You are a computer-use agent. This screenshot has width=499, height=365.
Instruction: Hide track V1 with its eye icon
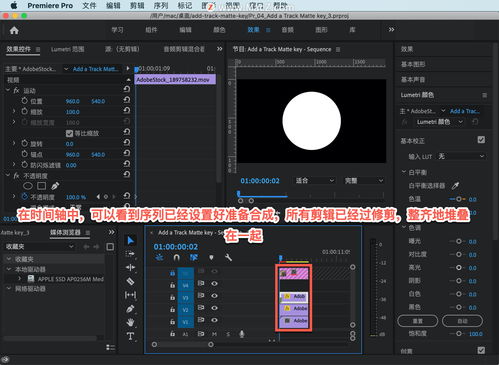214,320
